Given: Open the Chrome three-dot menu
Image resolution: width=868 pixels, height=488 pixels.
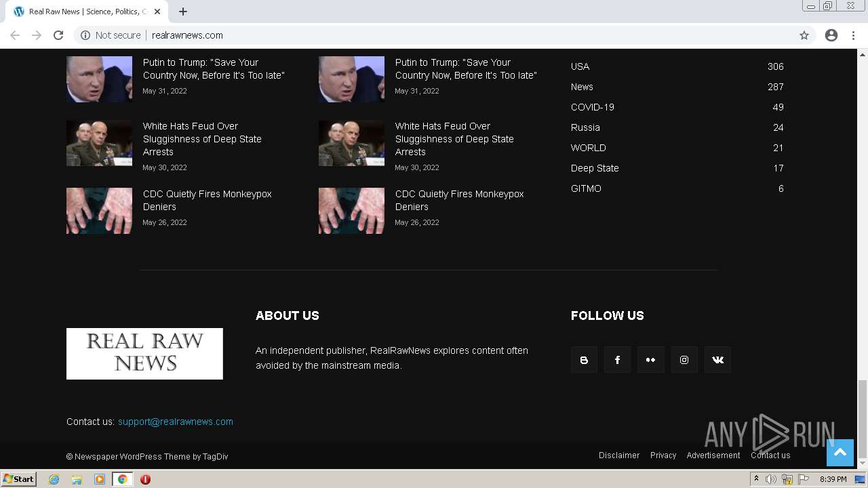Looking at the screenshot, I should point(853,35).
